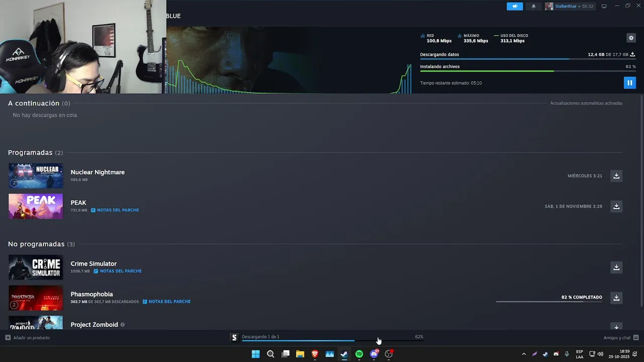The width and height of the screenshot is (644, 362).
Task: Open OBS Studio from taskbar
Action: pos(389,354)
